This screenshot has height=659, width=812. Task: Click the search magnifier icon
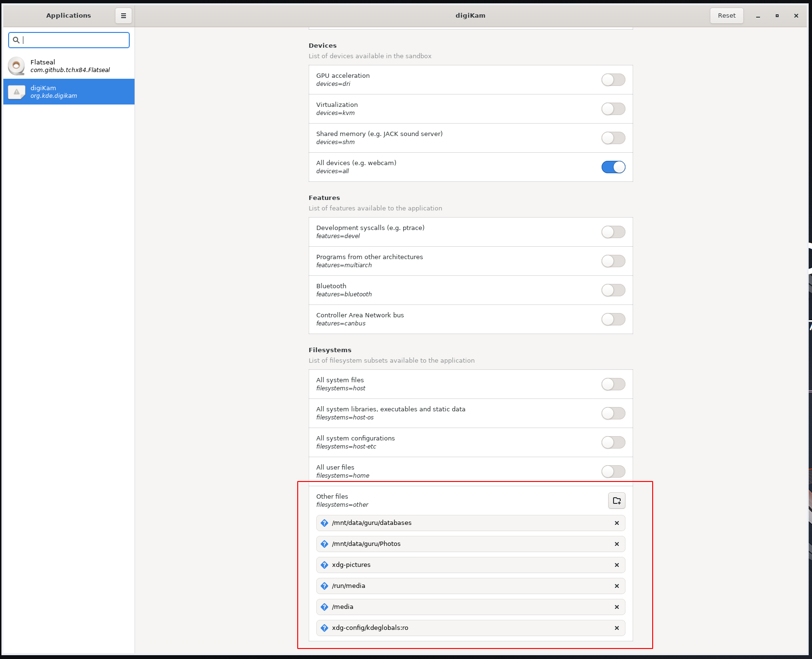pos(16,40)
